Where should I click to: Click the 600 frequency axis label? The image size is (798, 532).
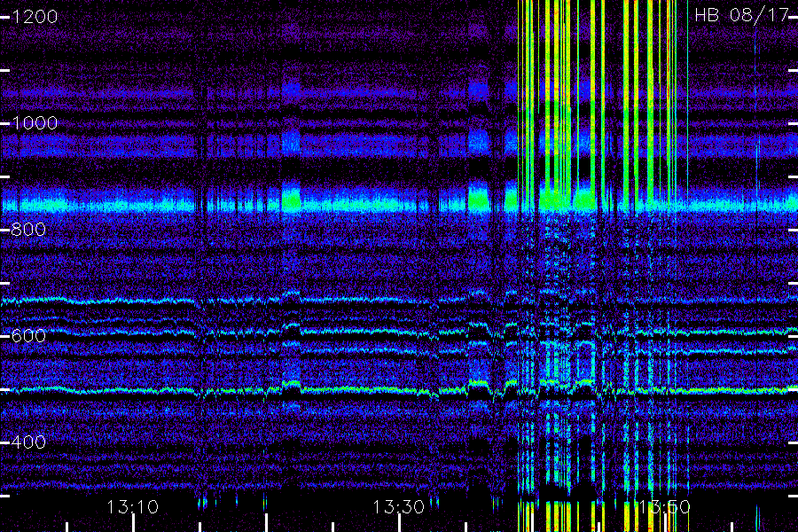click(28, 336)
